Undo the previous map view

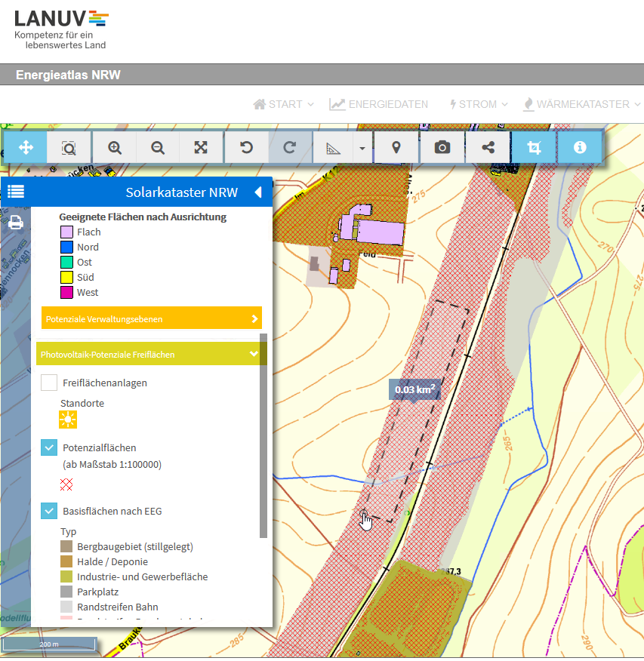pos(246,148)
